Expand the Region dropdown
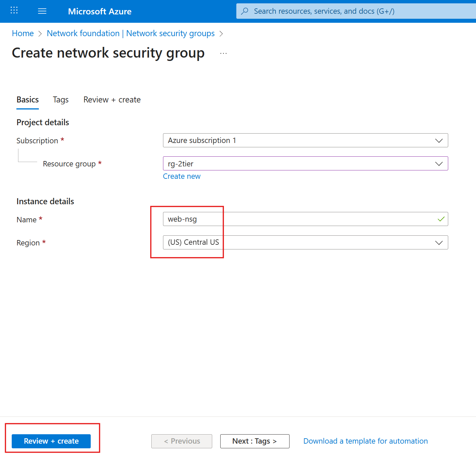 439,242
